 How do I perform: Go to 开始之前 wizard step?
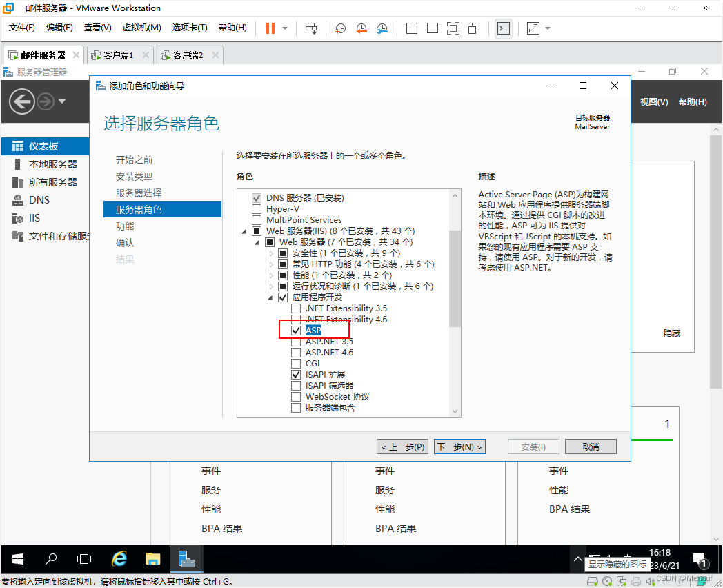(134, 160)
